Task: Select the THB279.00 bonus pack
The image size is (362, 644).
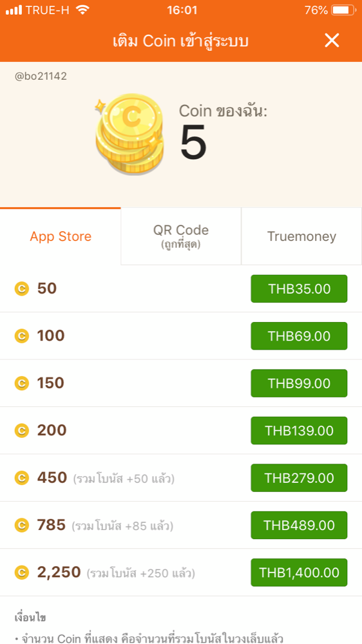Action: pyautogui.click(x=299, y=478)
